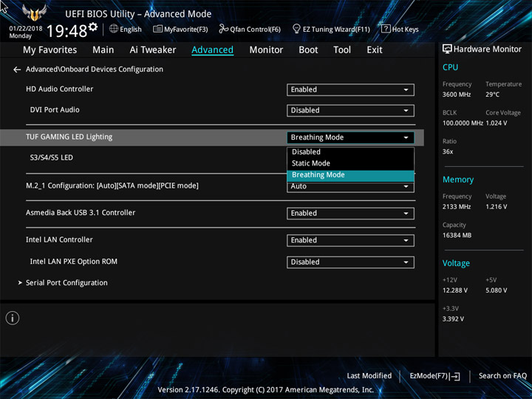Click the 2133 MHz memory frequency

click(x=457, y=207)
